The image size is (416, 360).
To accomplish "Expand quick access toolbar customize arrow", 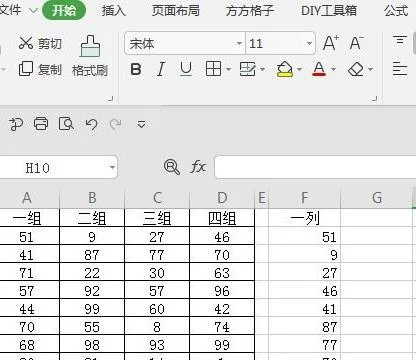I will pyautogui.click(x=141, y=125).
